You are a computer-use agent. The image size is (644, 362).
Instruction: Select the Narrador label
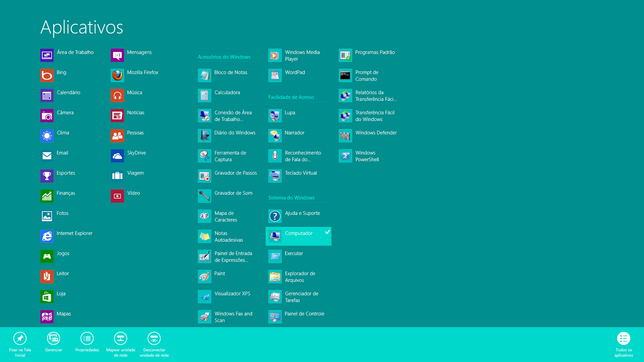[295, 133]
